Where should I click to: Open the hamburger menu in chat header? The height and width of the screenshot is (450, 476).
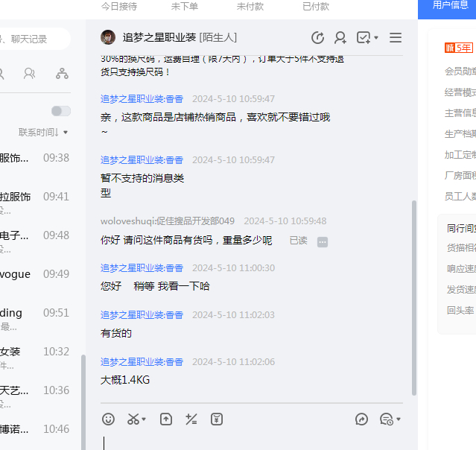coord(396,38)
